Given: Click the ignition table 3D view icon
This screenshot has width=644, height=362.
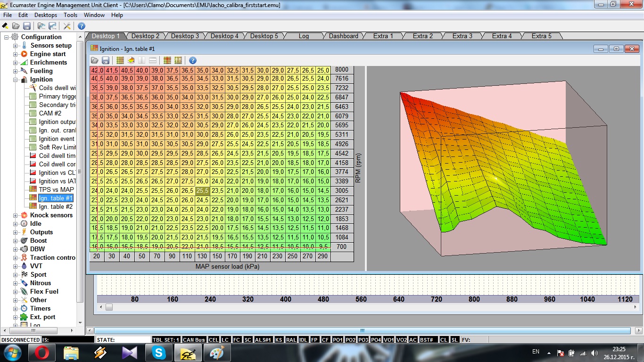Looking at the screenshot, I should [131, 60].
